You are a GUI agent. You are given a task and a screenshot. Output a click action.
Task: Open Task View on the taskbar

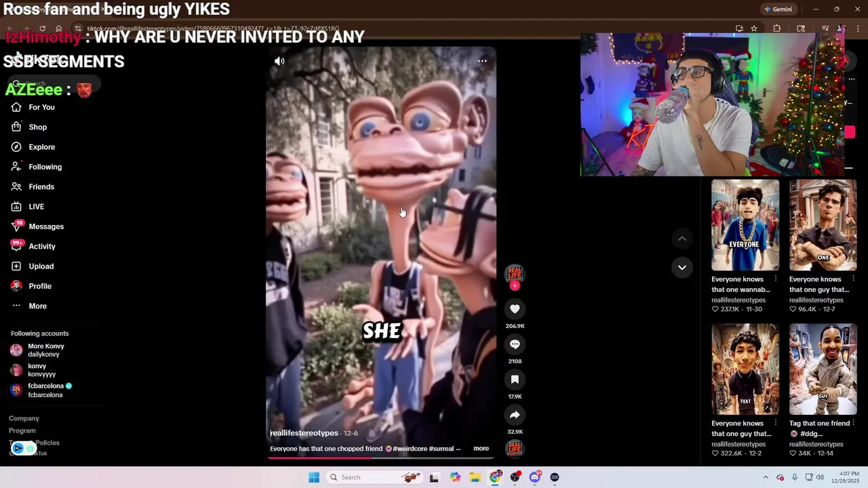coord(434,477)
